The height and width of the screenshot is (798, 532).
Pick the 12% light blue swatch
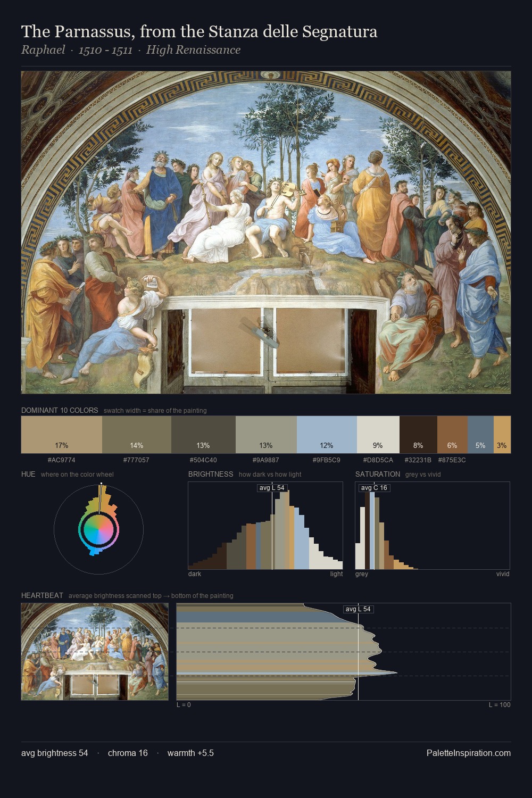327,435
